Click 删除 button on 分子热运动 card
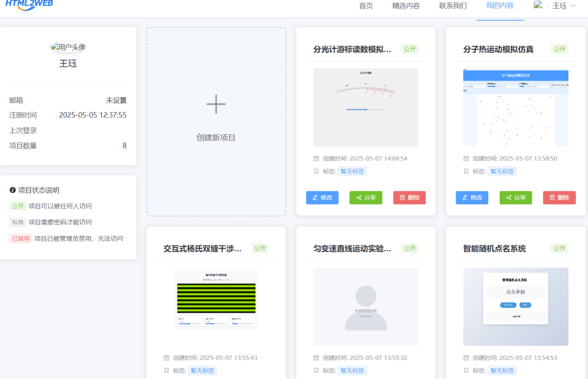588x379 pixels. tap(559, 197)
